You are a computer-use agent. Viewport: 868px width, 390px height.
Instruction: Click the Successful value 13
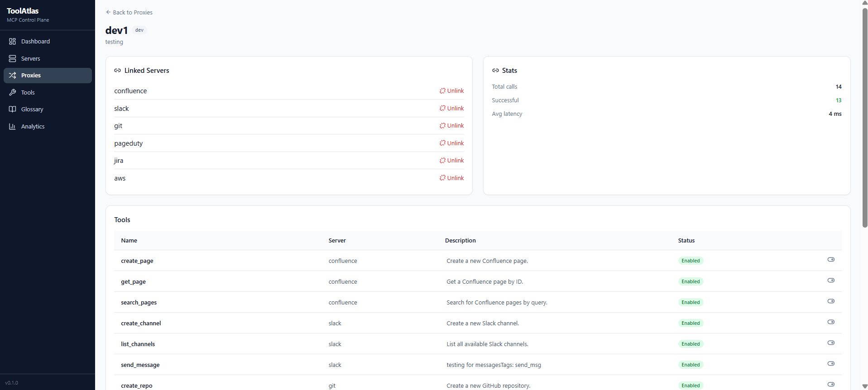click(839, 100)
